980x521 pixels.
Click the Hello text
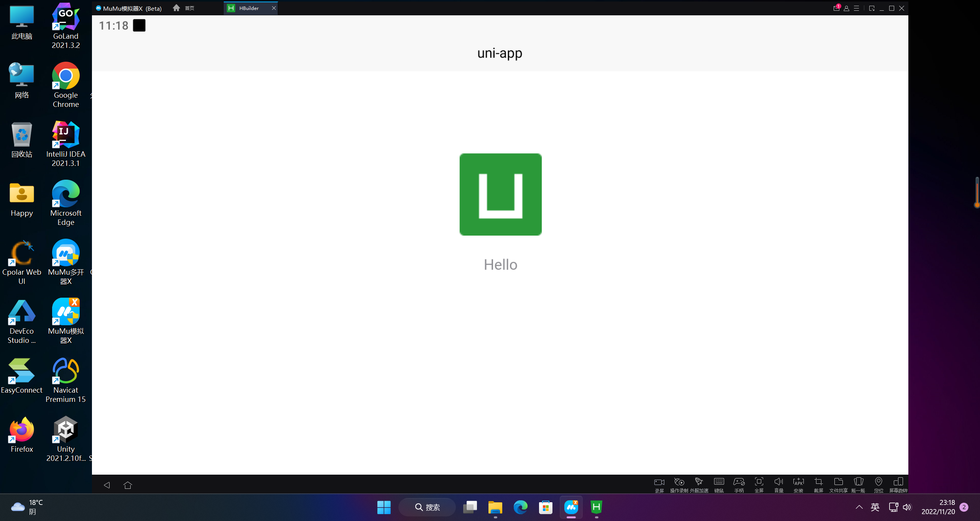point(500,265)
